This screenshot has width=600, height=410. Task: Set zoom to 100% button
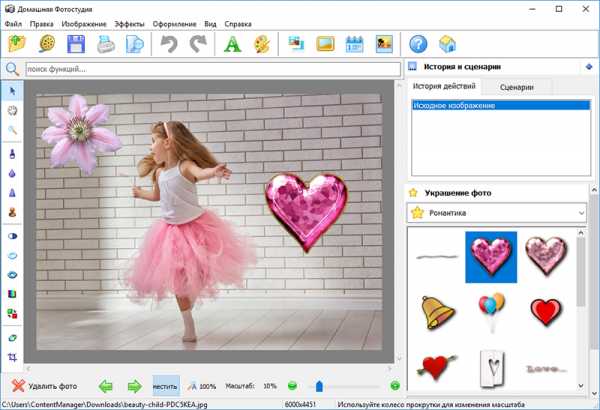[x=201, y=386]
